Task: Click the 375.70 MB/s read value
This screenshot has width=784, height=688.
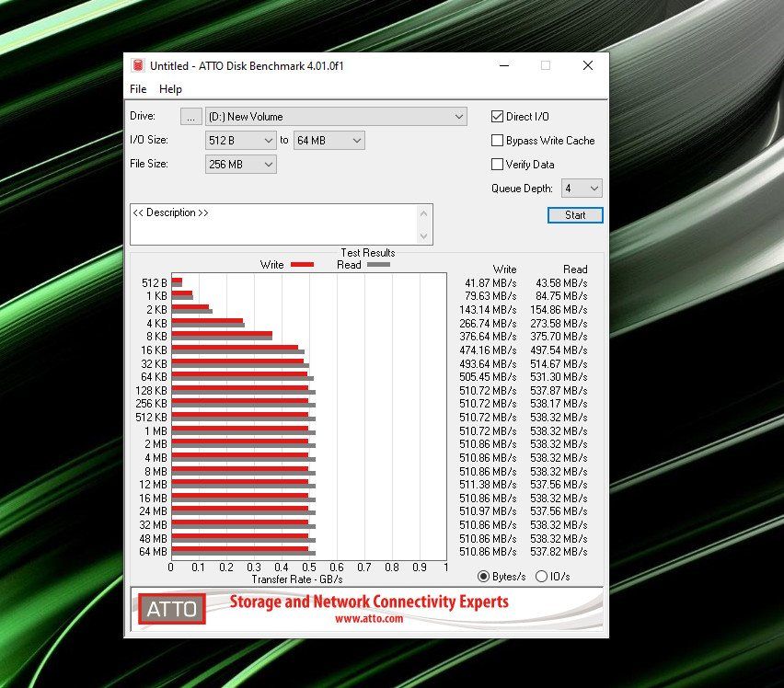Action: coord(559,337)
